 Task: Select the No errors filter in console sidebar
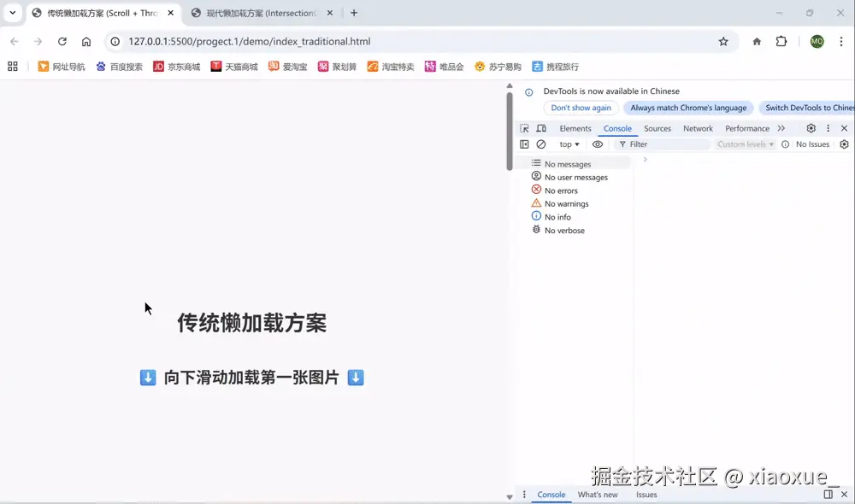(x=562, y=190)
